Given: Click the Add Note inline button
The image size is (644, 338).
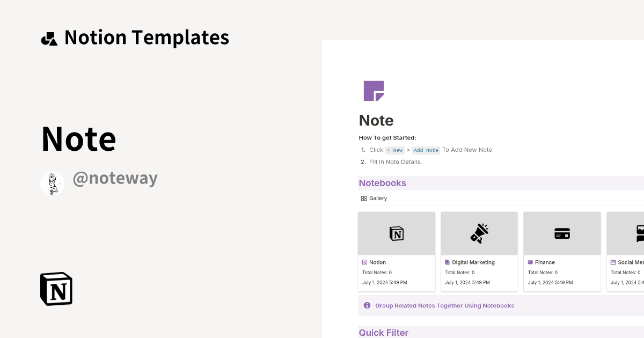Looking at the screenshot, I should [426, 150].
